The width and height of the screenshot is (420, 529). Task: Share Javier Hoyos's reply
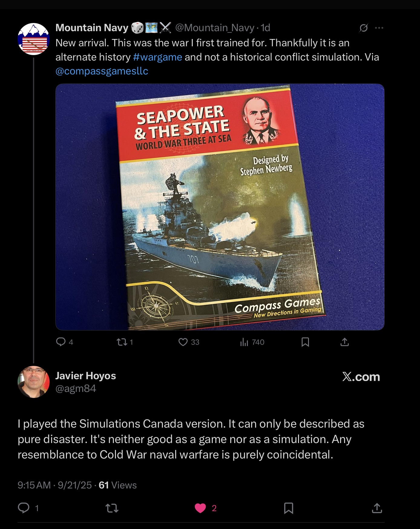pyautogui.click(x=377, y=508)
